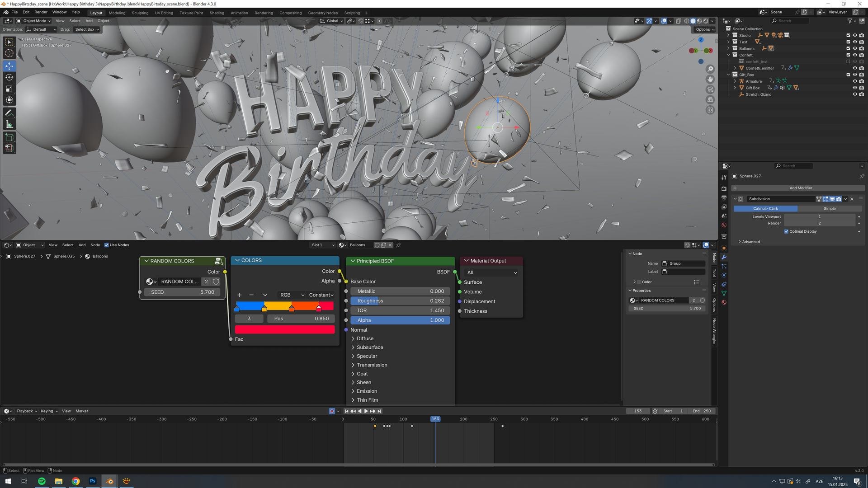Open the Render menu

coord(41,12)
